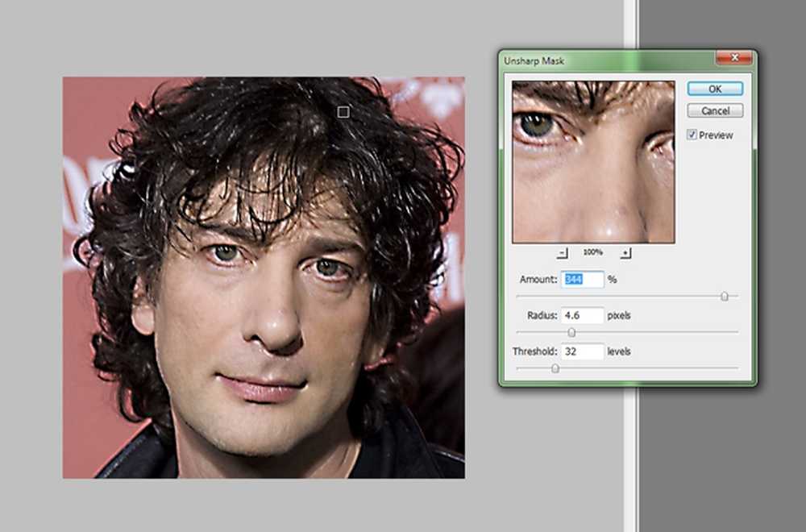Image resolution: width=806 pixels, height=532 pixels.
Task: Toggle the Preview checkbox
Action: pos(692,135)
